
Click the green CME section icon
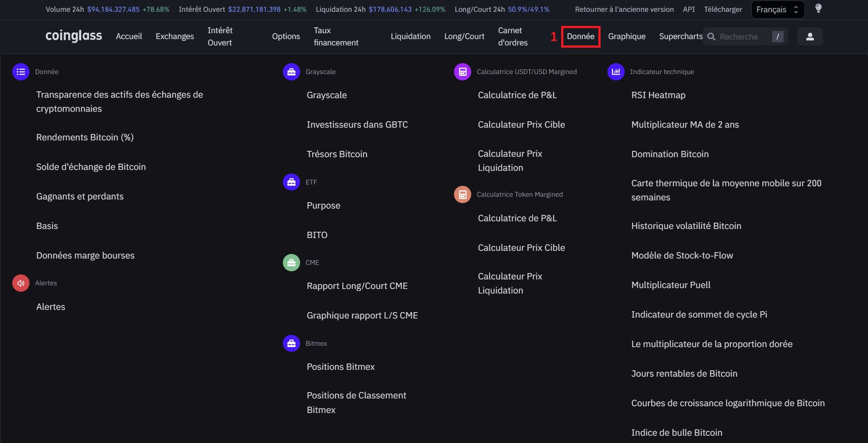coord(291,263)
